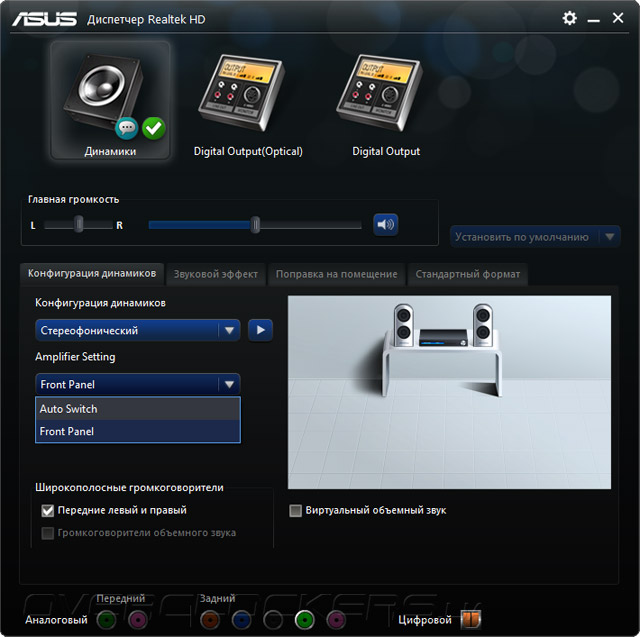The height and width of the screenshot is (637, 640).
Task: Choose Front Panel in amplifier list
Action: 138,431
